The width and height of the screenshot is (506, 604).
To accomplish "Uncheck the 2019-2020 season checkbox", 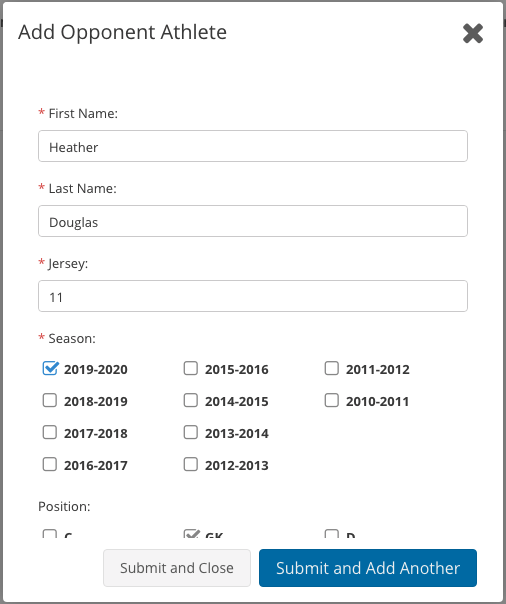I will [x=50, y=368].
